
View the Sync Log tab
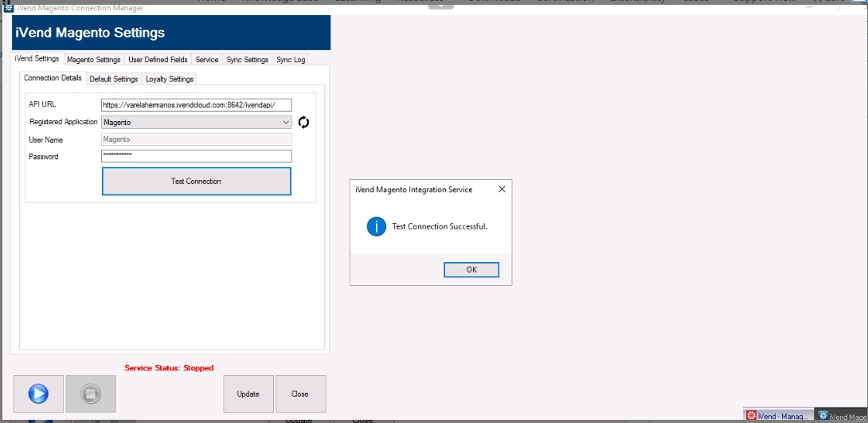tap(291, 59)
